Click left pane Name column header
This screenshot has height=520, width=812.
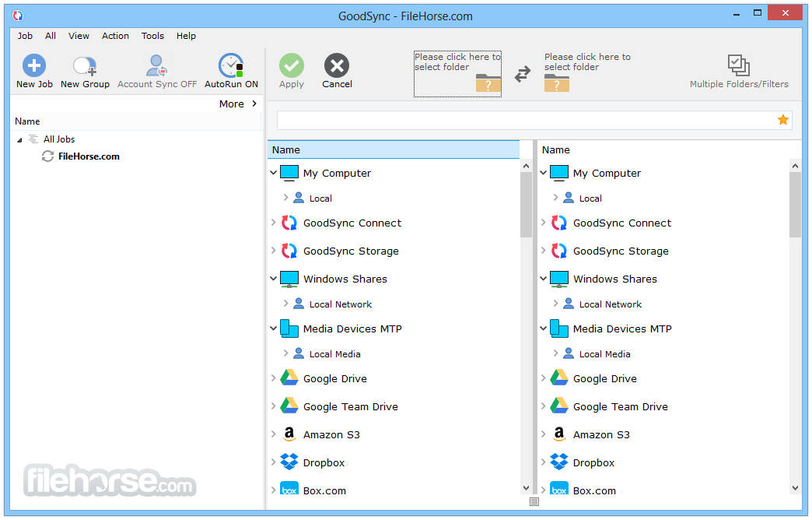pos(393,149)
